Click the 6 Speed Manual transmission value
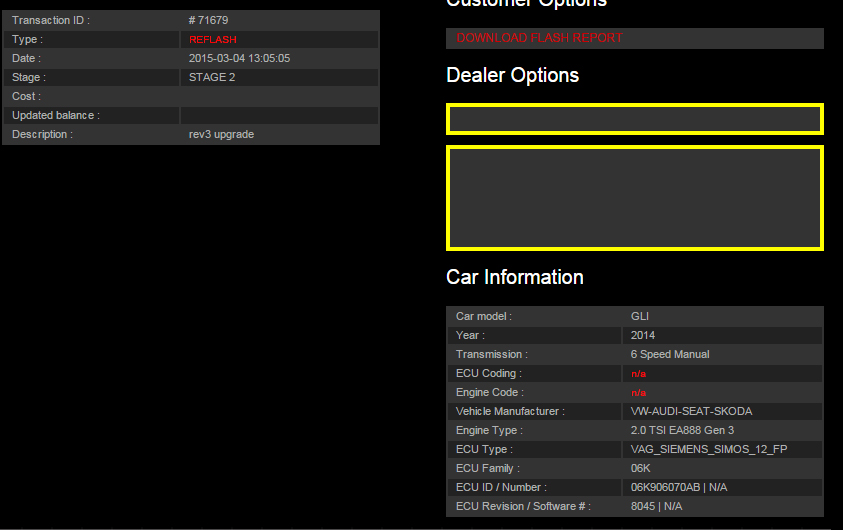This screenshot has height=530, width=843. pos(670,355)
